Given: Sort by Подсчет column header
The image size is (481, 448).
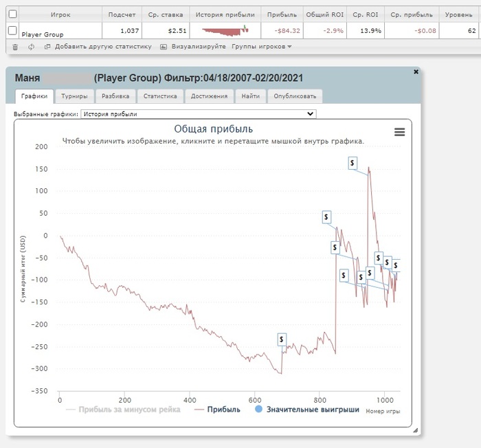Looking at the screenshot, I should coord(122,14).
